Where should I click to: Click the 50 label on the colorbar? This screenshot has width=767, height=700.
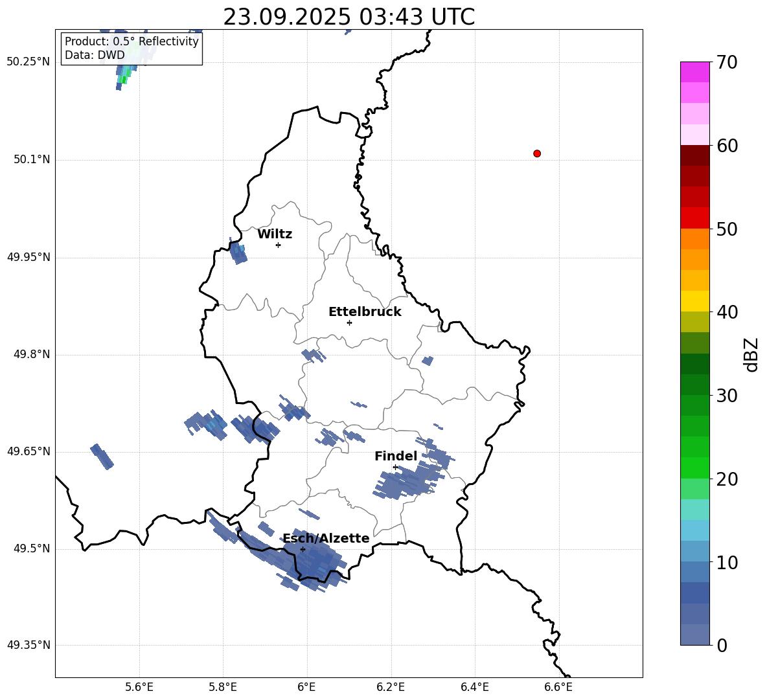tap(727, 229)
